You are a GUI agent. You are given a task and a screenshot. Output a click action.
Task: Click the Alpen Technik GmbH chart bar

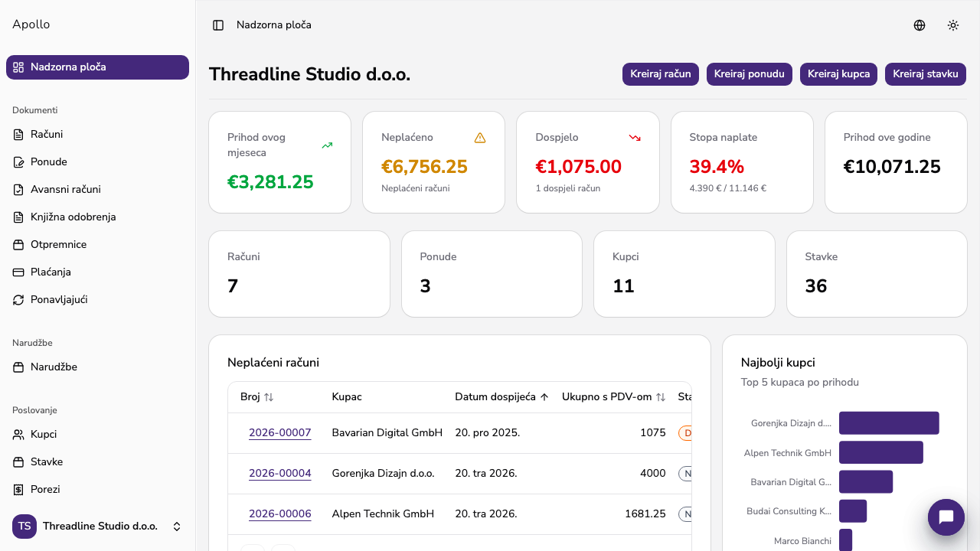pyautogui.click(x=881, y=452)
